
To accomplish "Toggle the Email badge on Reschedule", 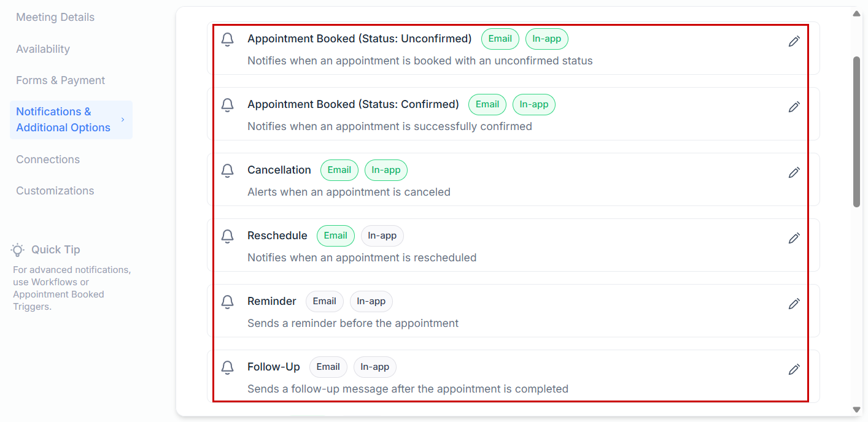I will pos(336,236).
